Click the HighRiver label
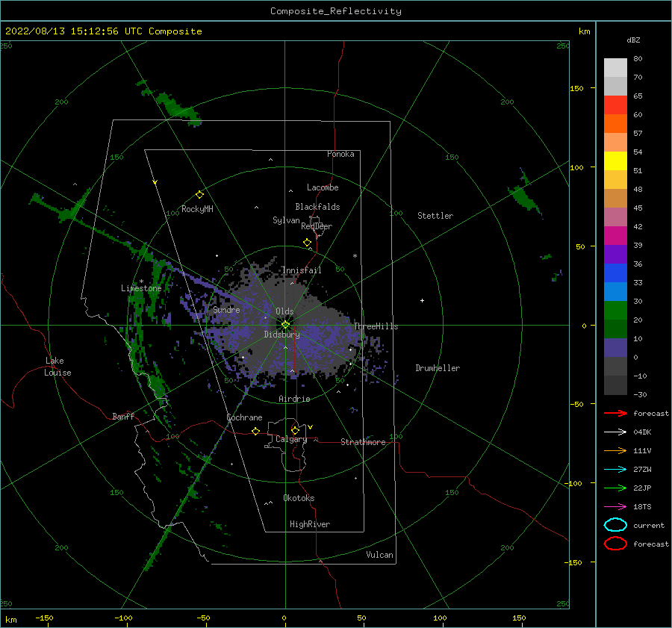Screen dimensions: 672x628 click(x=310, y=524)
